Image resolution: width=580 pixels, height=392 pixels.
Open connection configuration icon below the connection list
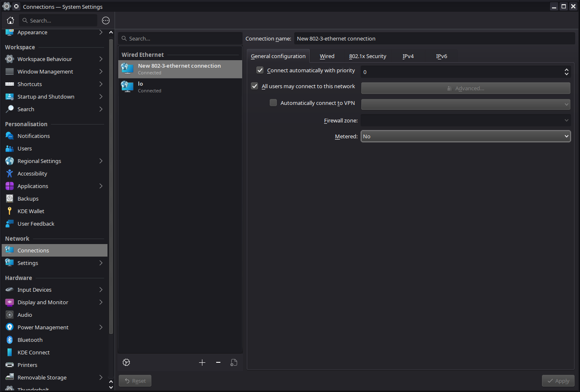(x=126, y=362)
